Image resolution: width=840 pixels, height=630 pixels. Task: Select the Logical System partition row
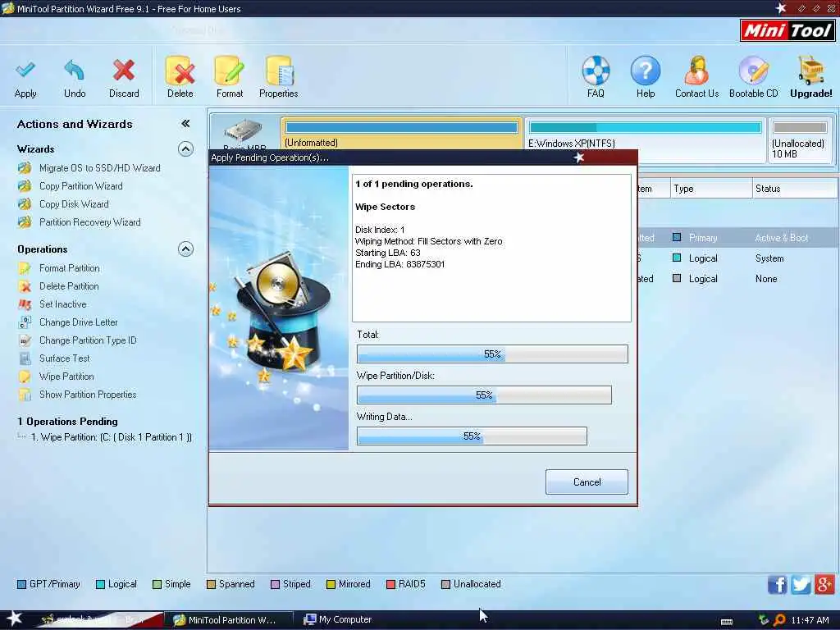click(x=737, y=258)
